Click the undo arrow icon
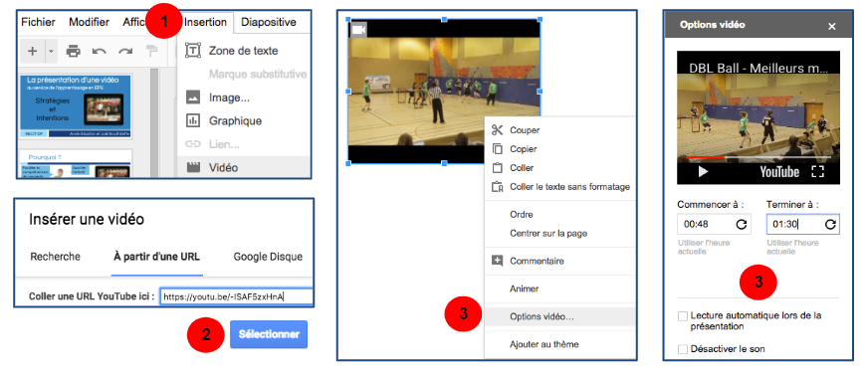Screen dimensions: 868x383 click(100, 52)
